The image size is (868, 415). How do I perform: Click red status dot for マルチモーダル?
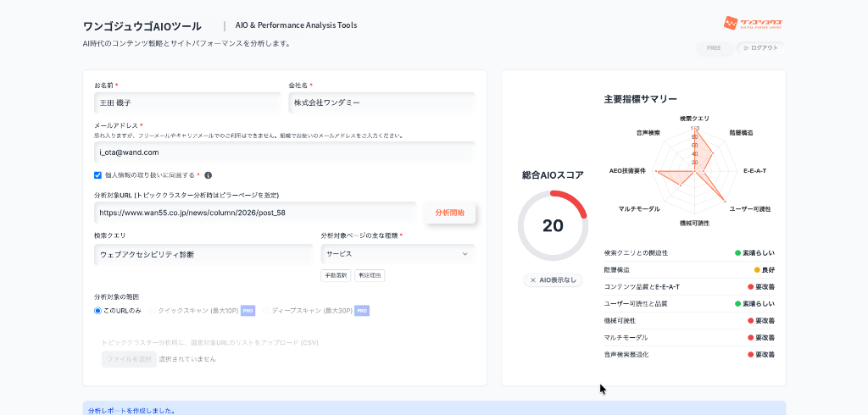point(751,338)
